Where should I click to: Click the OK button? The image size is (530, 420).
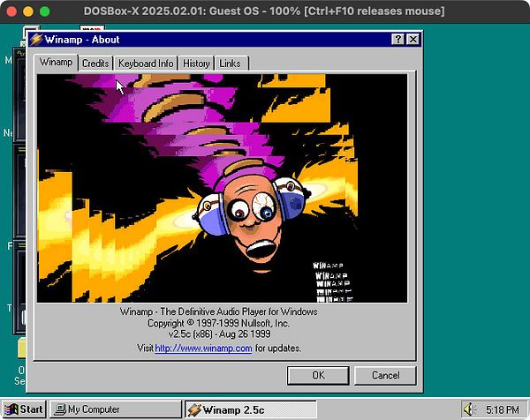(318, 375)
